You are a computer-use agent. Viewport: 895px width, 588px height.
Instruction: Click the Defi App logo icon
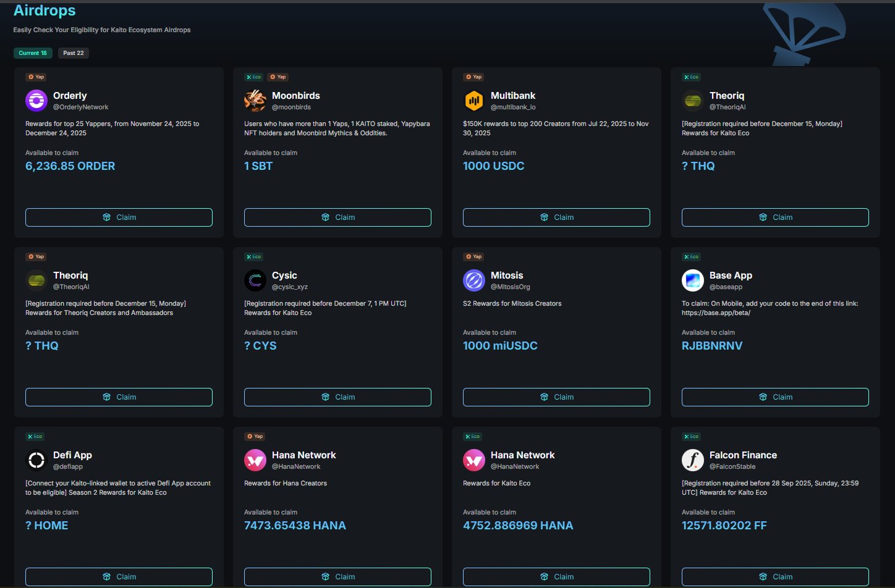(x=36, y=460)
